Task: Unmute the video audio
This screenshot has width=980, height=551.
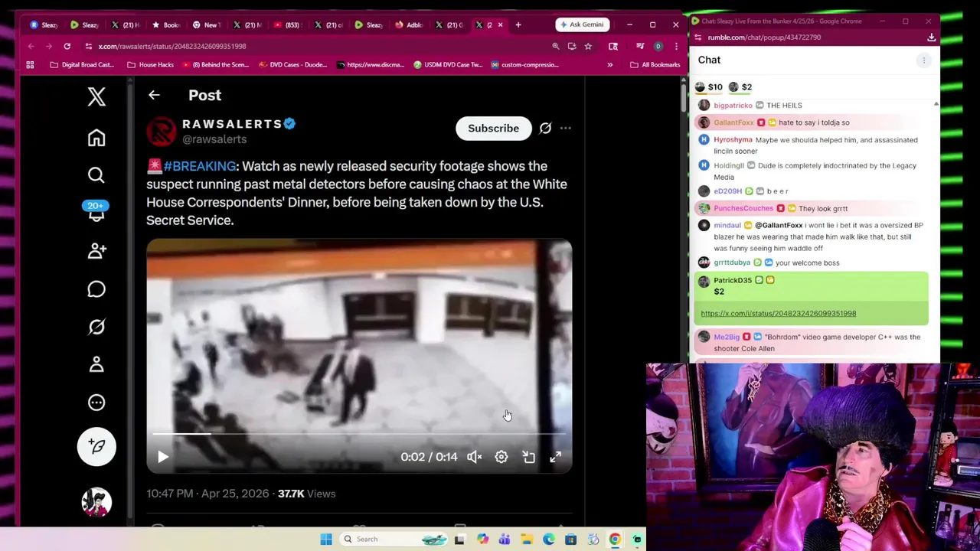Action: pyautogui.click(x=475, y=457)
